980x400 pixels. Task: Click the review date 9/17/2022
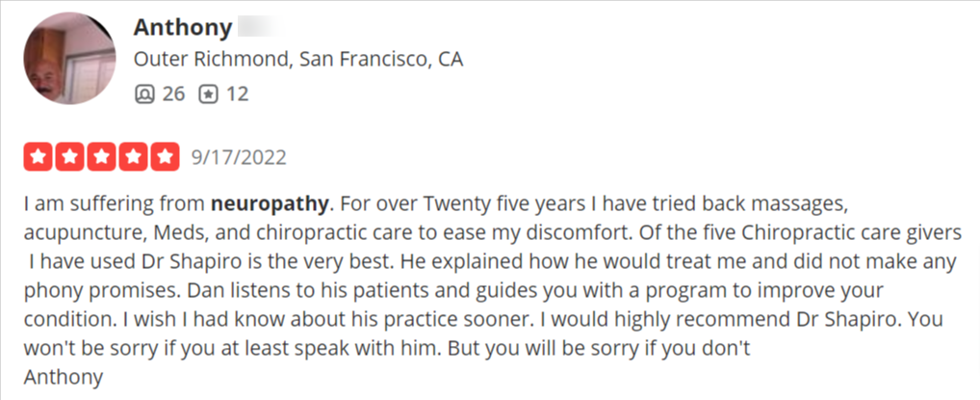point(238,157)
